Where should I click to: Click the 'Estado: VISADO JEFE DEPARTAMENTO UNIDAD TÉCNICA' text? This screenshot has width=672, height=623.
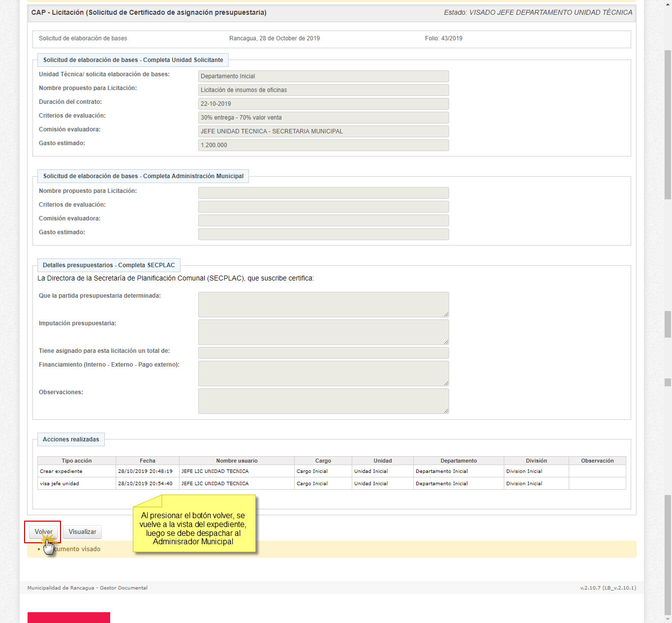[x=538, y=12]
